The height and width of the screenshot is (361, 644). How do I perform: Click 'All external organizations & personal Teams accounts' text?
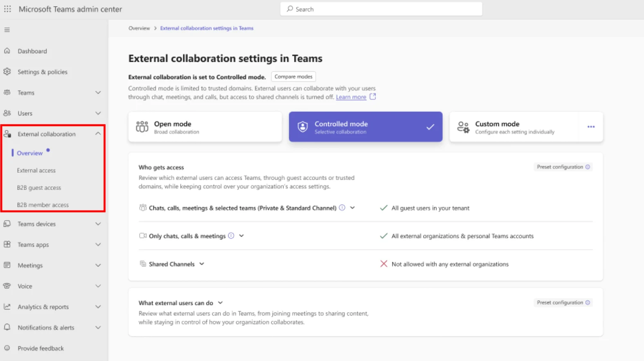tap(462, 236)
